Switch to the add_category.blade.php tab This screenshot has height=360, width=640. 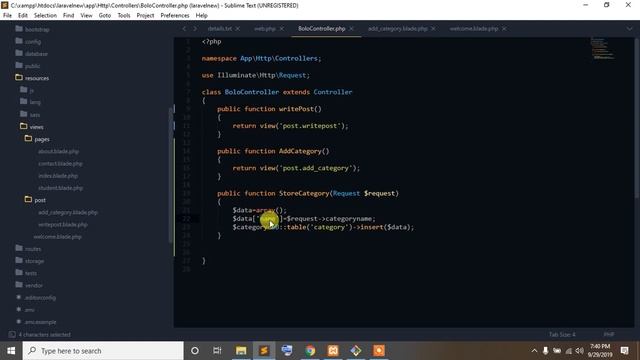(x=398, y=29)
